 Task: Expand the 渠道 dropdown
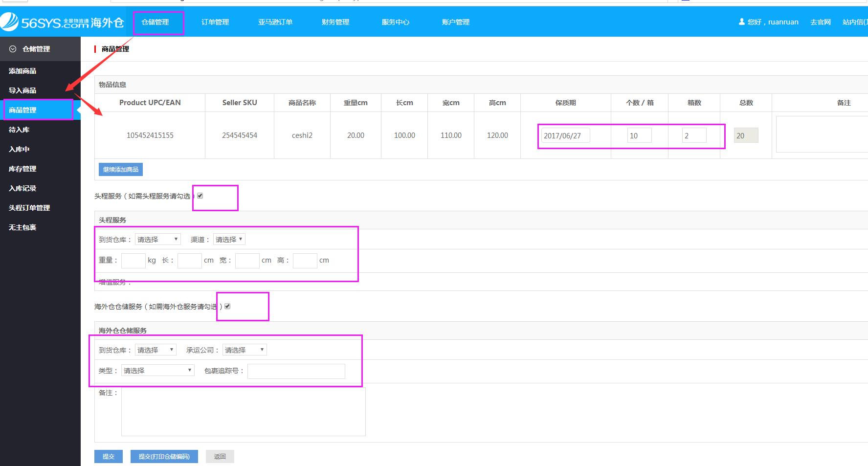tap(229, 239)
